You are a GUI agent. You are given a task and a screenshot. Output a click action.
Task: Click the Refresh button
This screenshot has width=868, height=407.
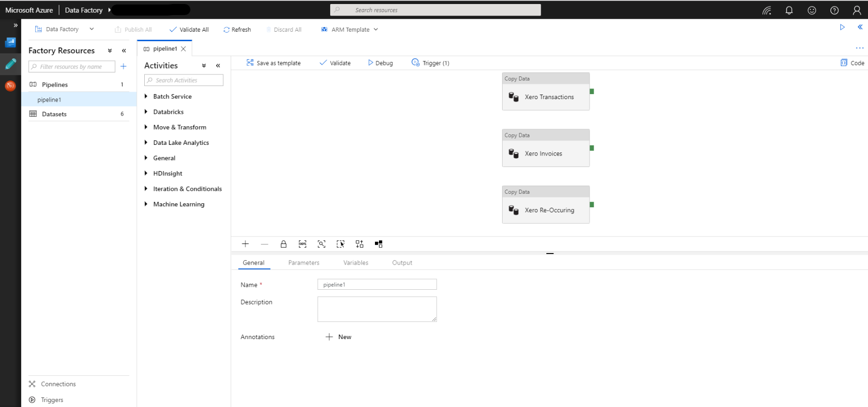pos(237,30)
